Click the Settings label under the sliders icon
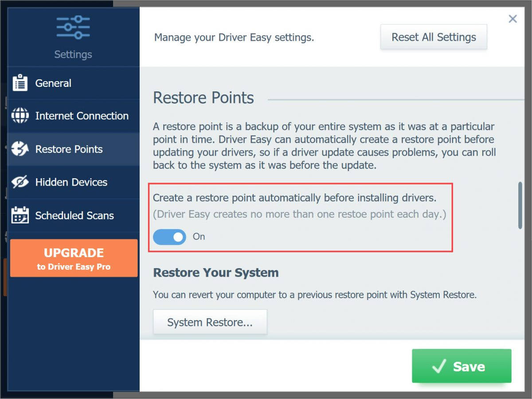The height and width of the screenshot is (399, 532). [73, 55]
